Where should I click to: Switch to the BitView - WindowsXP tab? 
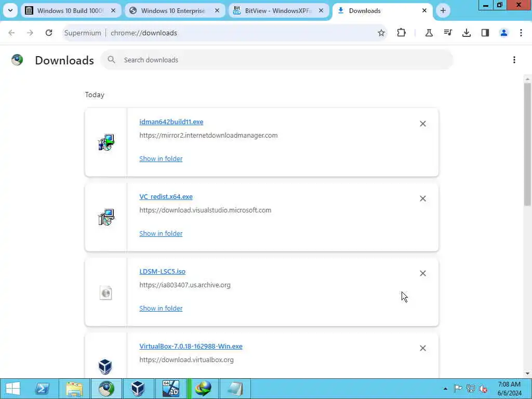pos(277,10)
